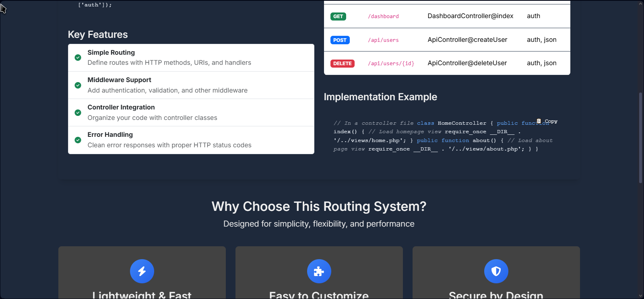The height and width of the screenshot is (299, 644).
Task: Click DashboardController@index handler cell
Action: tap(471, 16)
